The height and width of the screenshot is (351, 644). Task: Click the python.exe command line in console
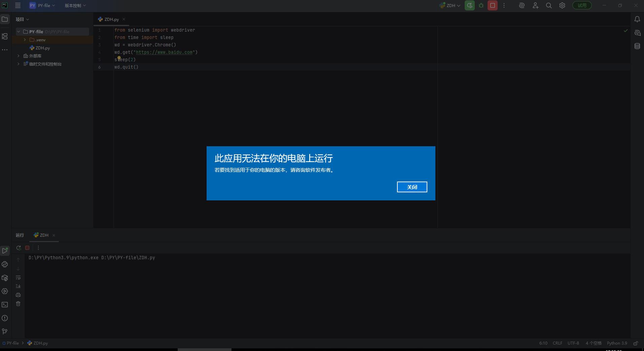click(x=92, y=258)
